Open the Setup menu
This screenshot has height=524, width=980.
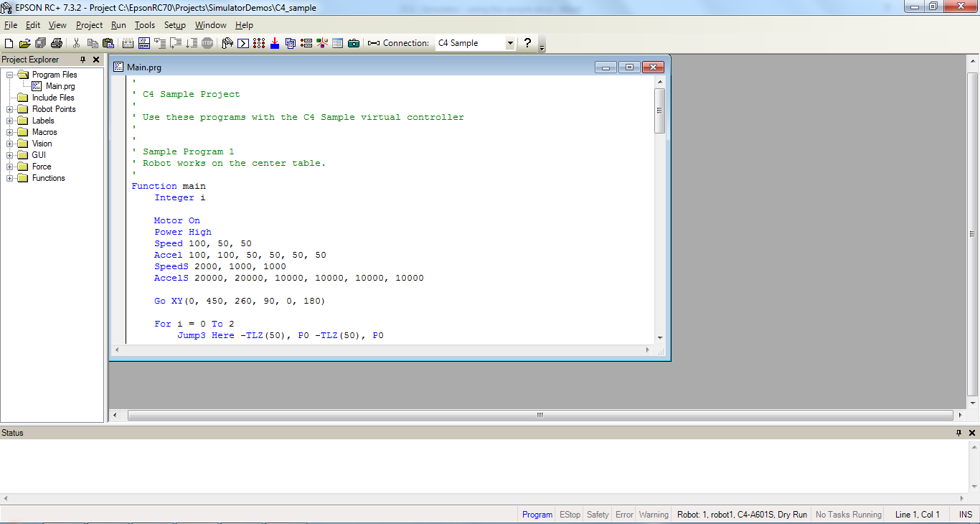tap(174, 24)
